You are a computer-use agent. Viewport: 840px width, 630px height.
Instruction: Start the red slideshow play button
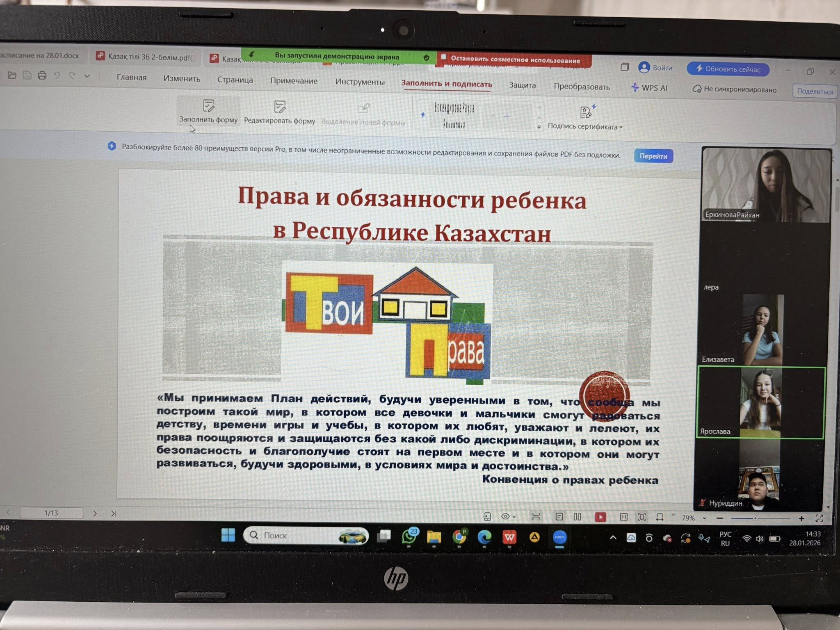point(600,517)
